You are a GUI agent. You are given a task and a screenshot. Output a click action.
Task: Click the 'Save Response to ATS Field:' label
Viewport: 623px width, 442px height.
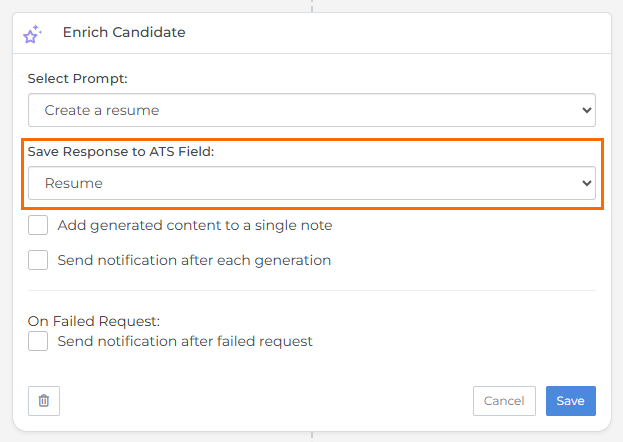coord(121,151)
